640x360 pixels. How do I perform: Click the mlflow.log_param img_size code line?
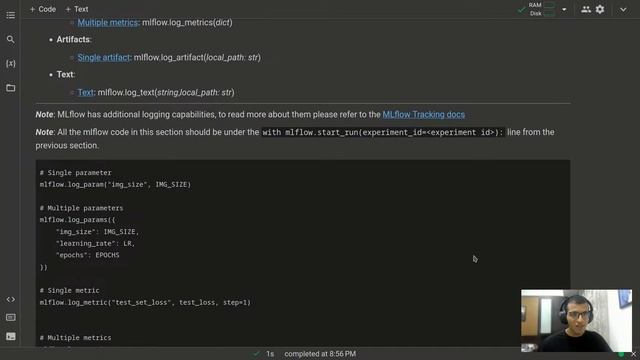coord(115,184)
